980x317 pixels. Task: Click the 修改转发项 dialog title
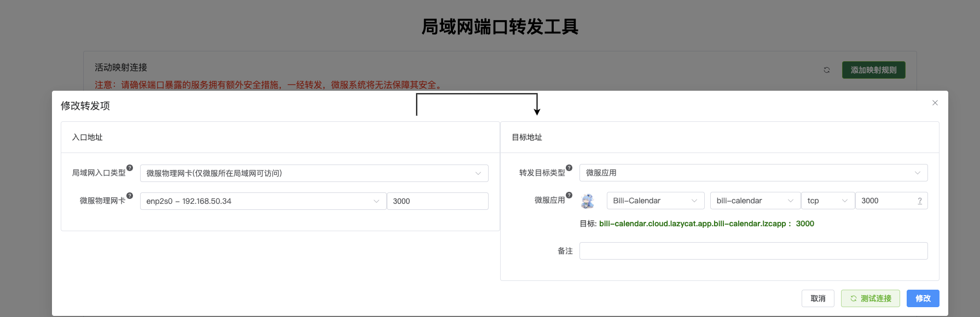tap(85, 105)
